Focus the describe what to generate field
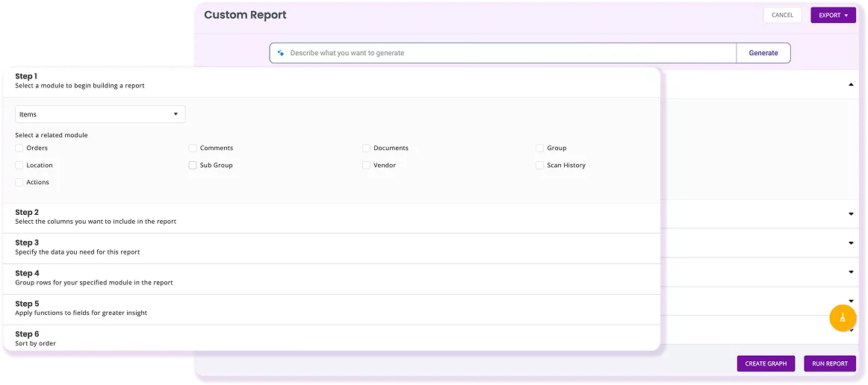This screenshot has width=868, height=385. [x=503, y=53]
